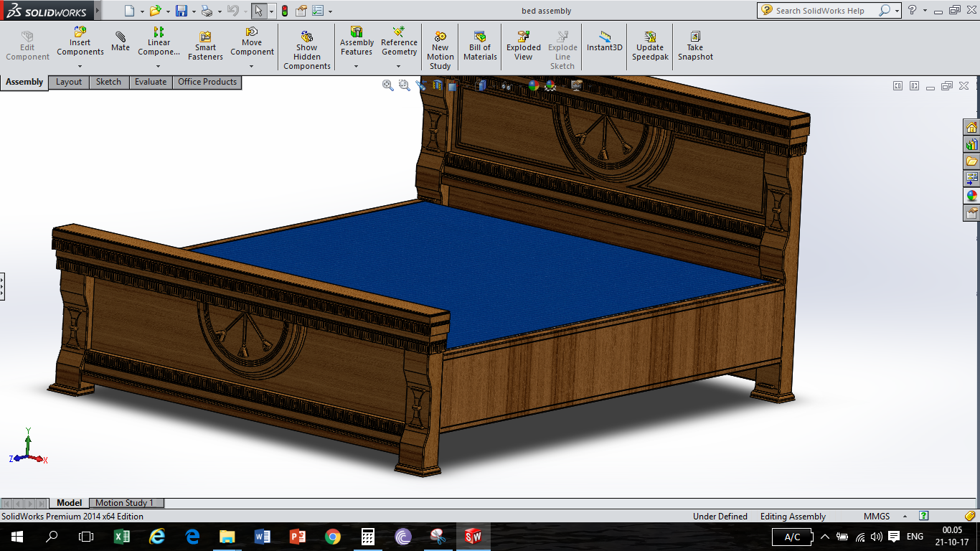980x551 pixels.
Task: Click the Hide/Show Items glasses icon
Action: point(507,85)
